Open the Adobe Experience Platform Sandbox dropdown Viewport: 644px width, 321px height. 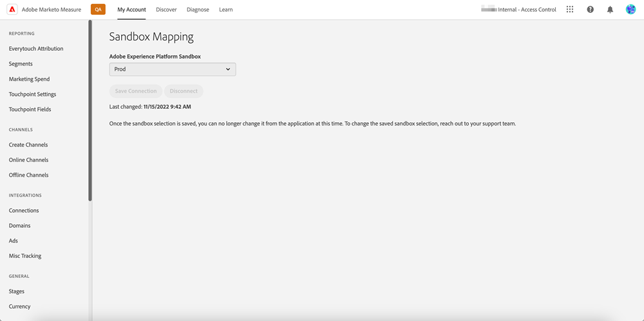click(173, 69)
